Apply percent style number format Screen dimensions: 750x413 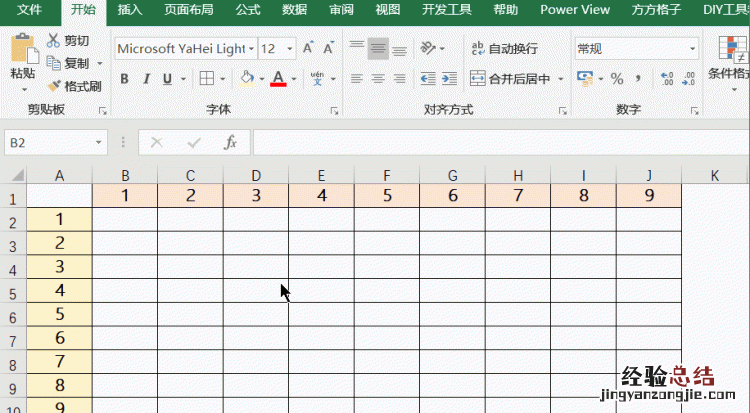[x=617, y=78]
